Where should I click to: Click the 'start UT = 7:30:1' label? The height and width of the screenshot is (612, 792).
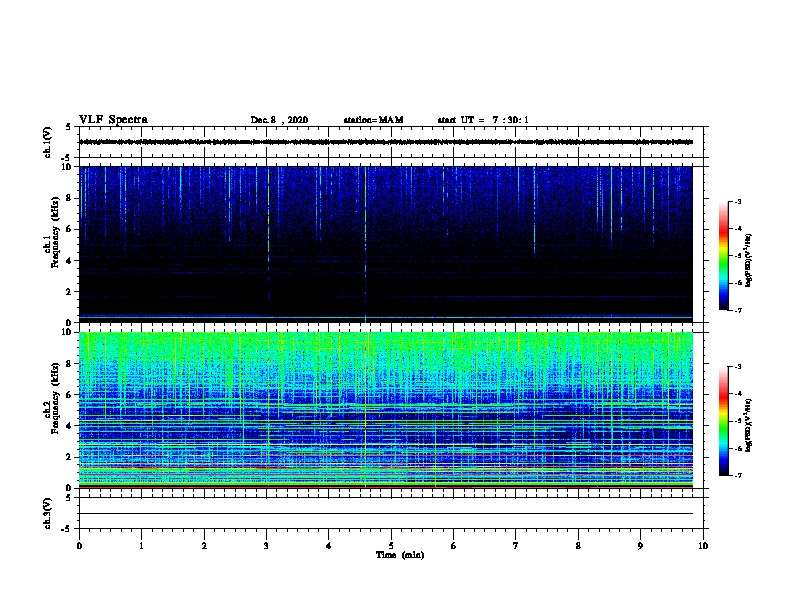483,120
